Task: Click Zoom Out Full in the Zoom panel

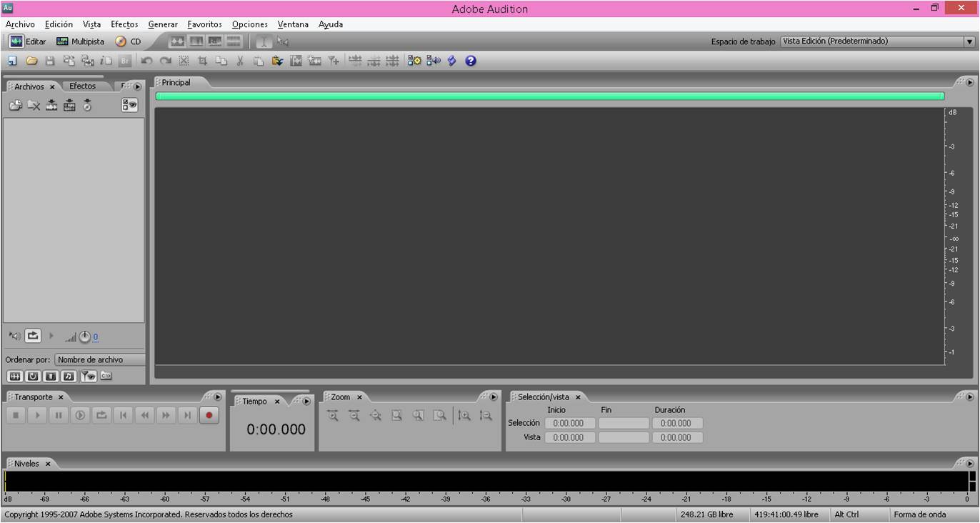Action: 375,415
